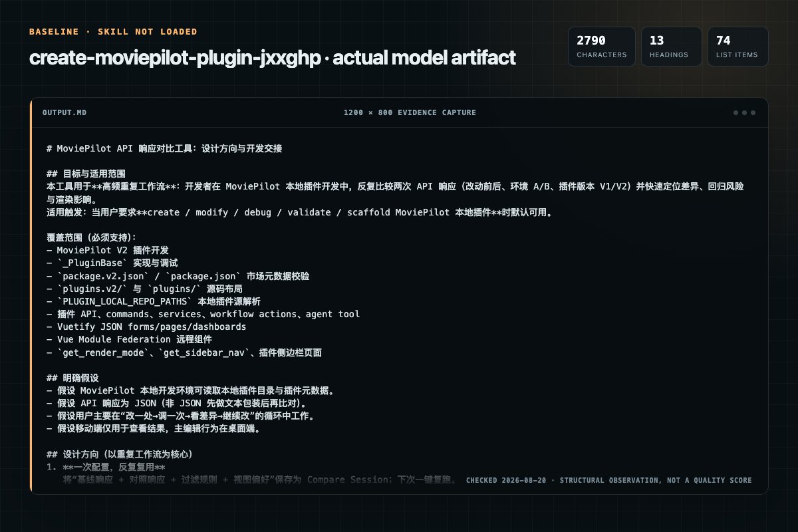Click the 'CHECKED 2026-08-20' footer note
Image resolution: width=798 pixels, height=532 pixels.
coord(609,480)
